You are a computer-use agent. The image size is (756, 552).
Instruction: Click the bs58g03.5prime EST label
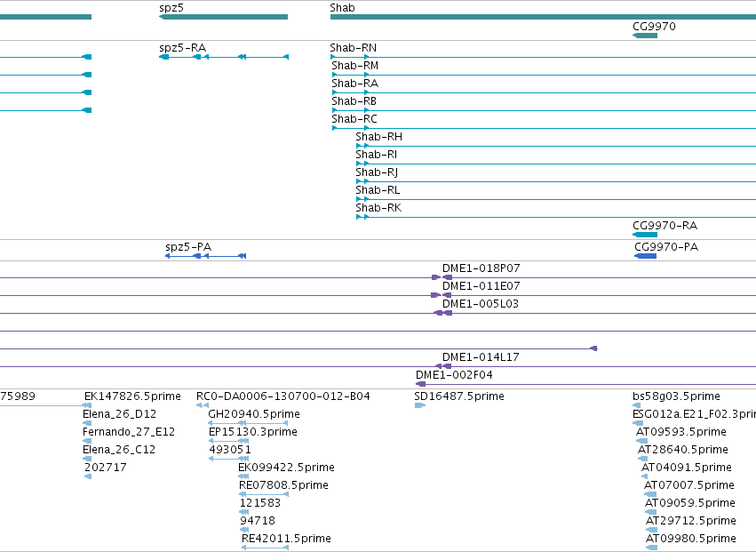(x=676, y=396)
